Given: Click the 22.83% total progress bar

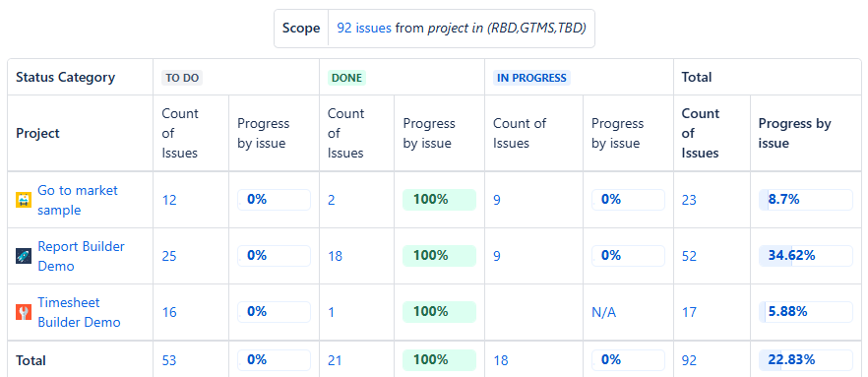Looking at the screenshot, I should click(805, 360).
